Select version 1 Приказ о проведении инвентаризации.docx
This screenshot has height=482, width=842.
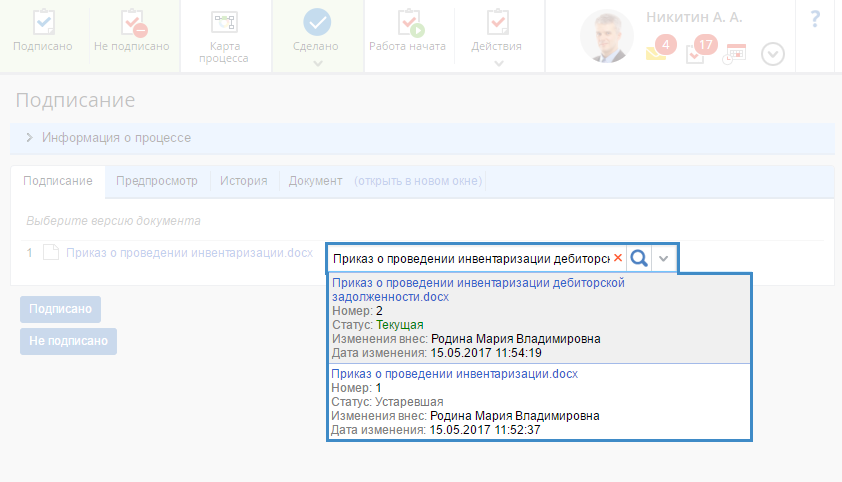click(x=455, y=374)
